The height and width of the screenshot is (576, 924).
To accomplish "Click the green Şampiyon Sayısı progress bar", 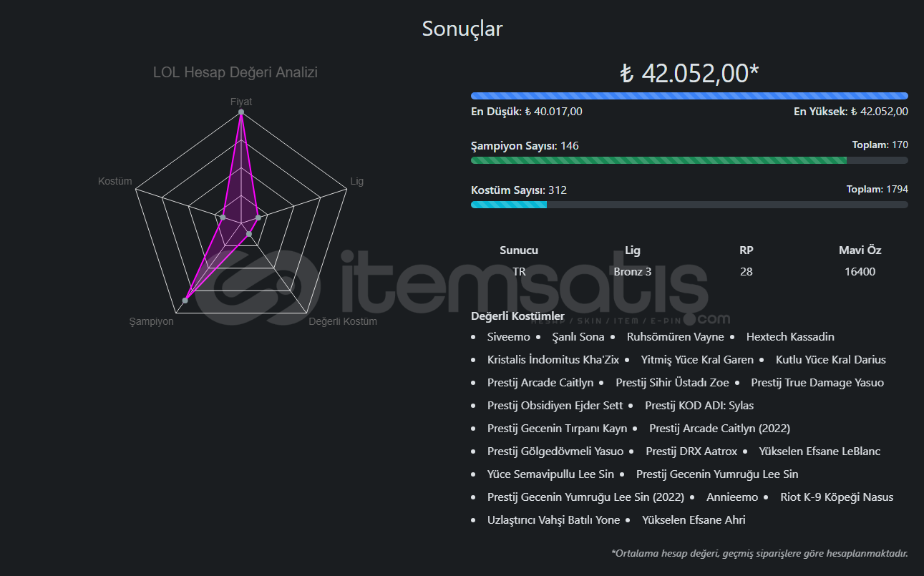I will click(x=689, y=160).
